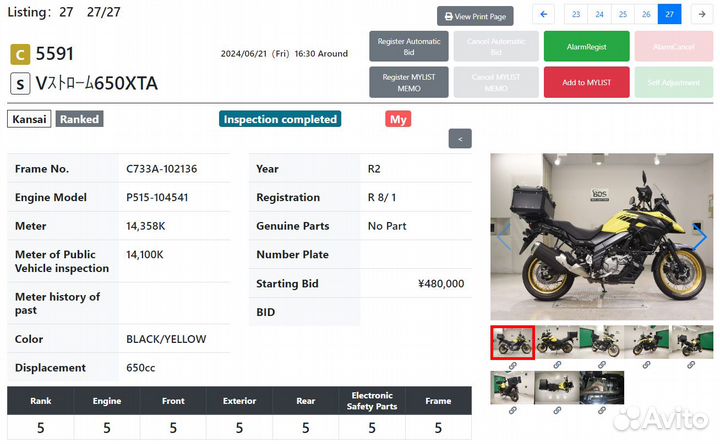
Task: Click disabled Cancel MYLIST MEMO button
Action: click(x=496, y=82)
